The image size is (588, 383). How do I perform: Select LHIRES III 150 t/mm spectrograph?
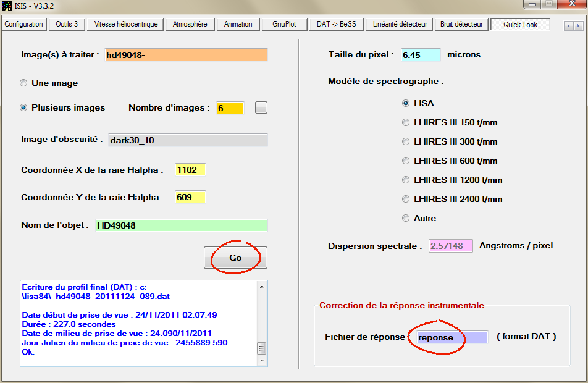tap(406, 122)
